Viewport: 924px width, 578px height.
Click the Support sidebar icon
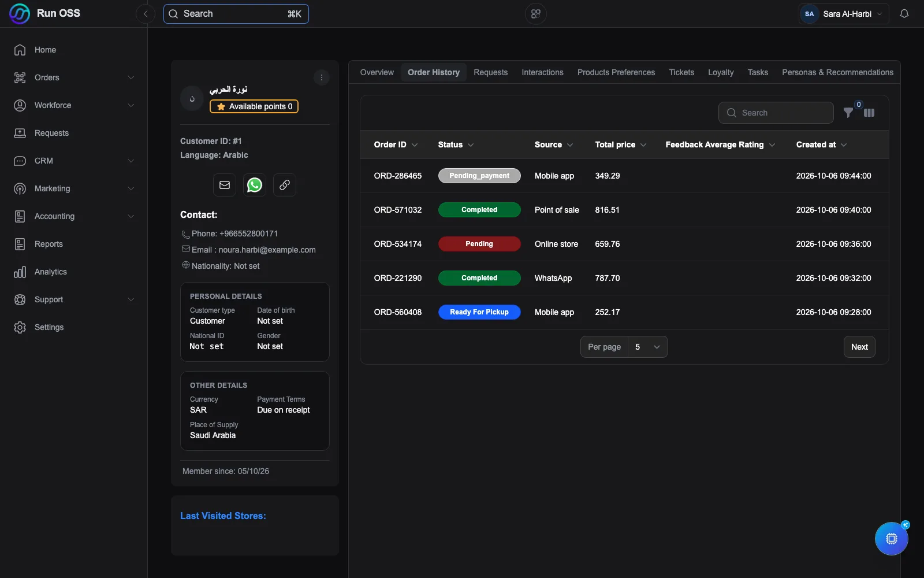click(x=20, y=299)
